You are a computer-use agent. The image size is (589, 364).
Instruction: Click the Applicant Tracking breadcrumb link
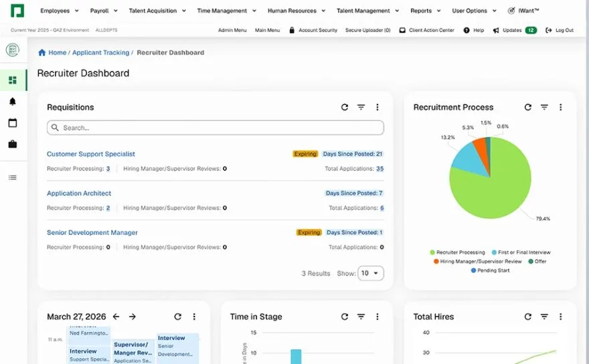tap(100, 53)
